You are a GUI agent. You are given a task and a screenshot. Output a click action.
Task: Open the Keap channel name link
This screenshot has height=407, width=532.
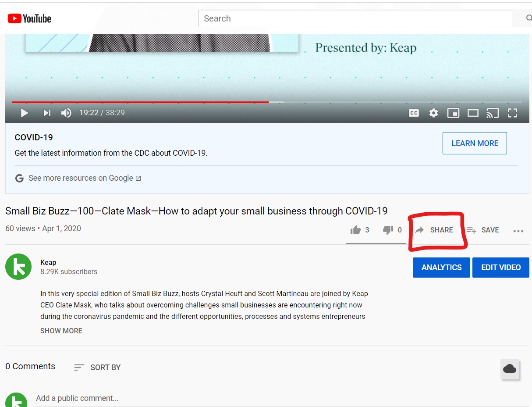coord(48,262)
